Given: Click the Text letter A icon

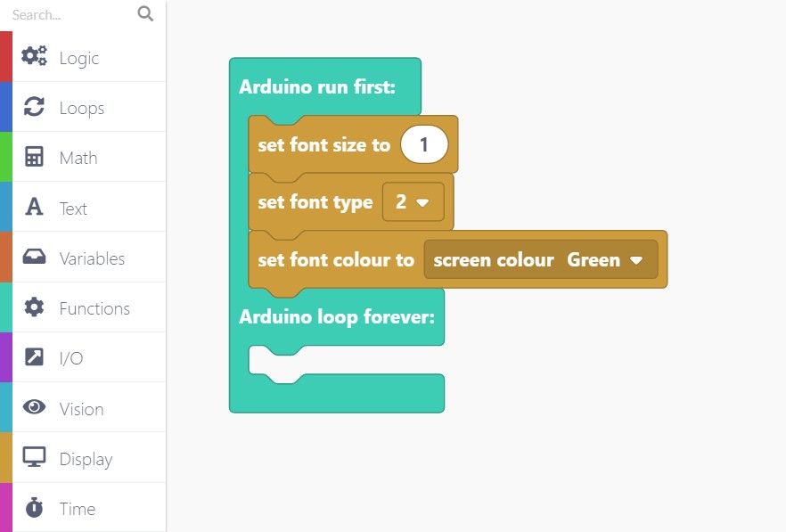Looking at the screenshot, I should click(34, 207).
